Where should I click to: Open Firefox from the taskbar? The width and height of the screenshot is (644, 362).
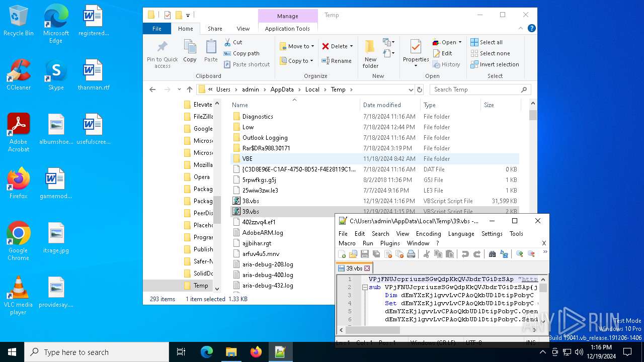pyautogui.click(x=256, y=352)
